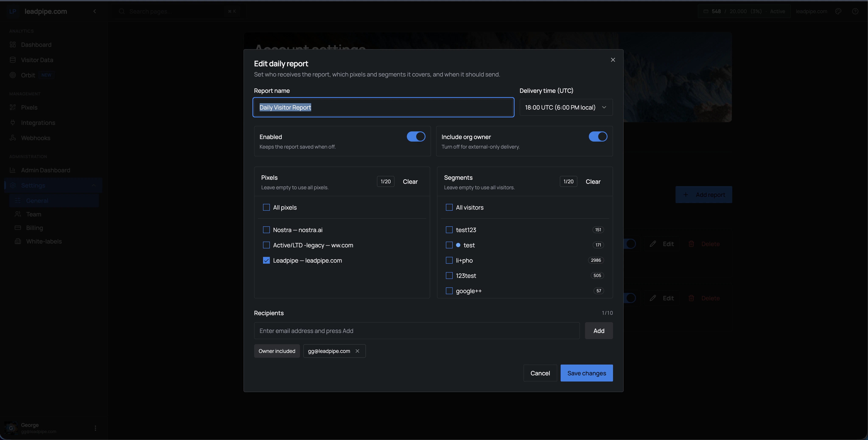
Task: Check the li+pho segment
Action: 449,260
